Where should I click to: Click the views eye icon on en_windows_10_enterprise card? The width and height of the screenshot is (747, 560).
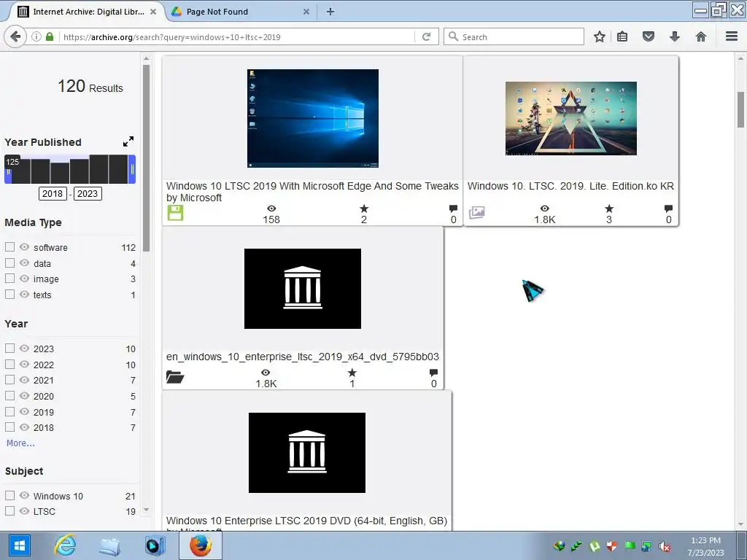click(x=266, y=373)
